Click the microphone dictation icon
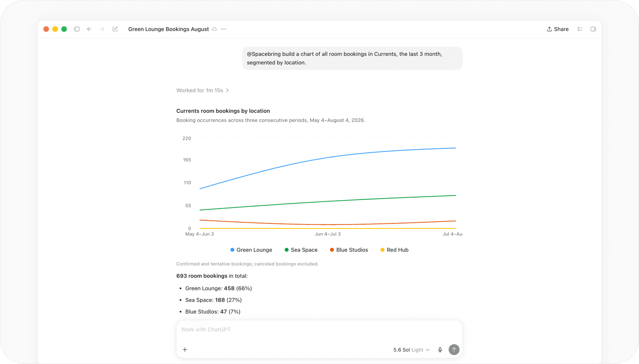Viewport: 639px width, 364px height. coord(440,350)
